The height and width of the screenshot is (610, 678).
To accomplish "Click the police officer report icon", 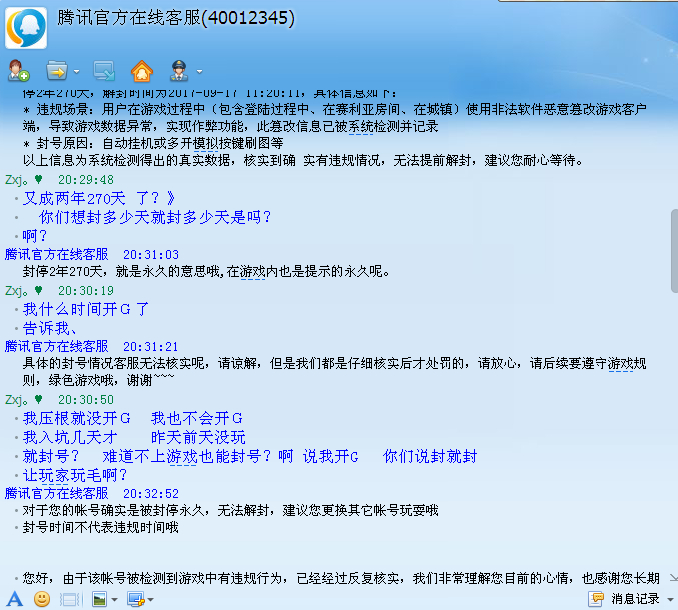I will [x=179, y=71].
